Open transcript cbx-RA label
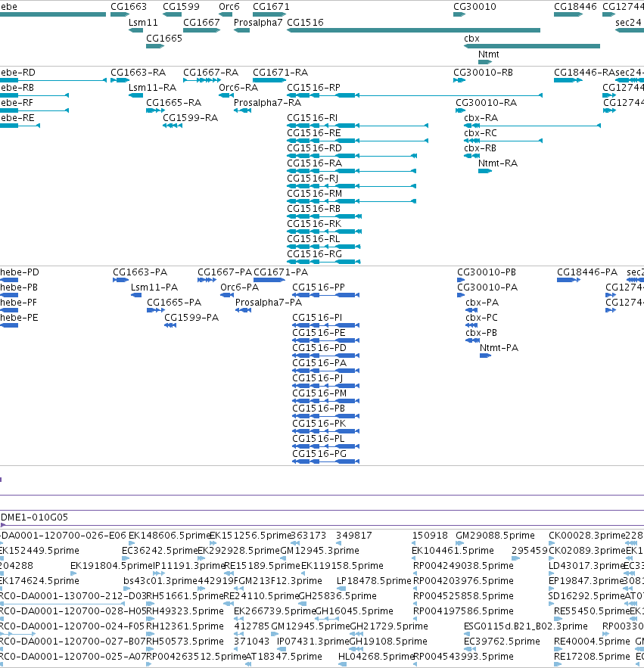The width and height of the screenshot is (644, 668). coord(481,118)
